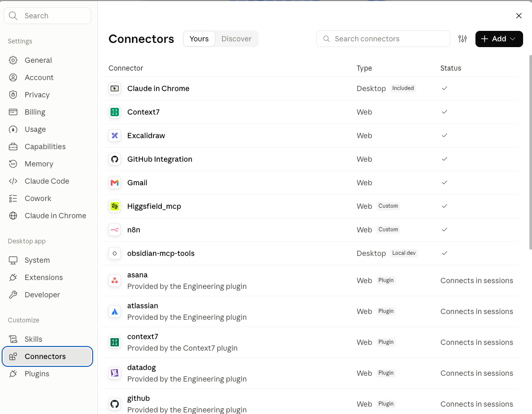The image size is (532, 414).
Task: Click the Gmail envelope icon
Action: (115, 183)
